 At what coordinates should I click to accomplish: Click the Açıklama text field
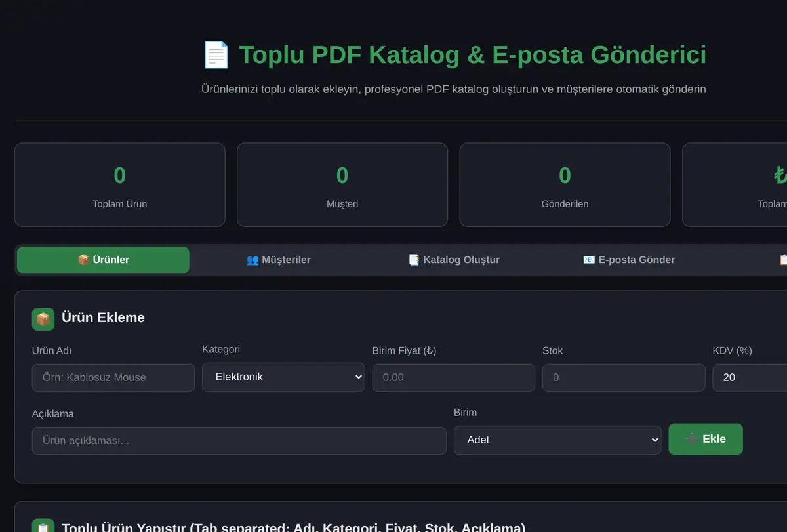coord(239,441)
